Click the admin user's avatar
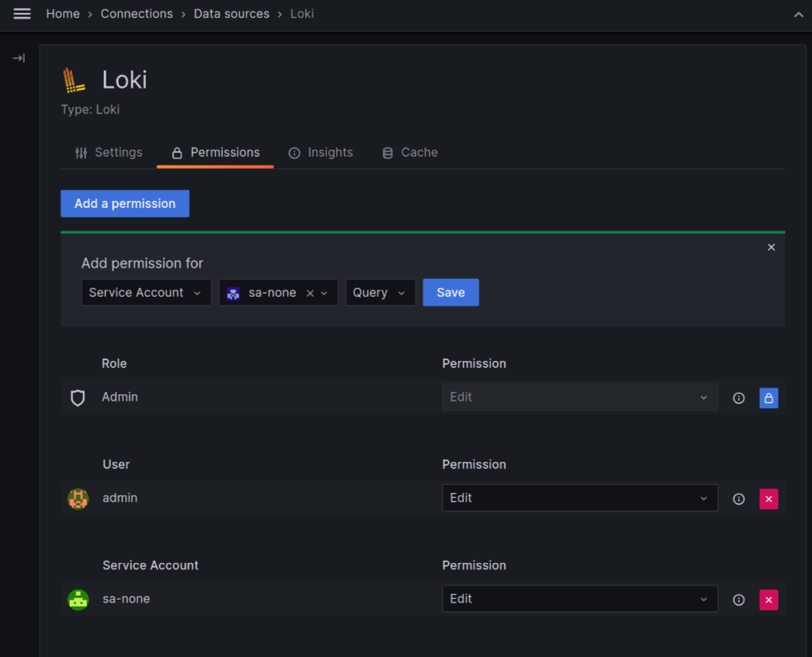 point(78,498)
